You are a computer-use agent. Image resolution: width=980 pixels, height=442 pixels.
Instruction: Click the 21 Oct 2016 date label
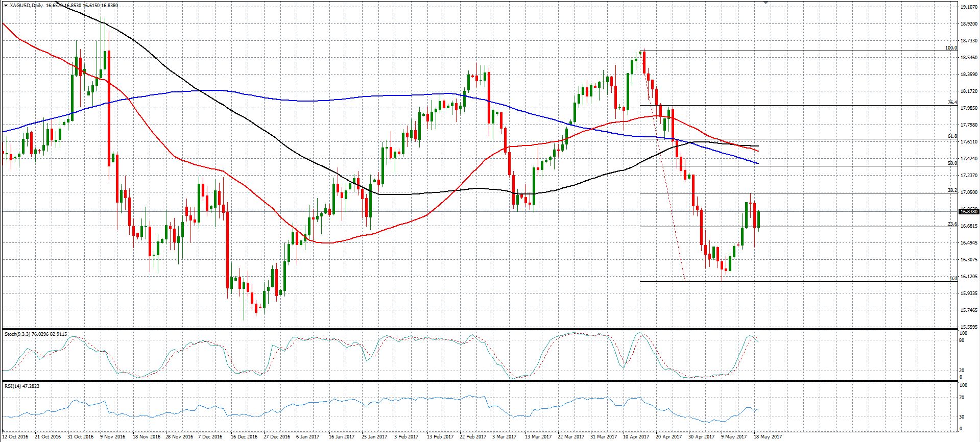47,437
